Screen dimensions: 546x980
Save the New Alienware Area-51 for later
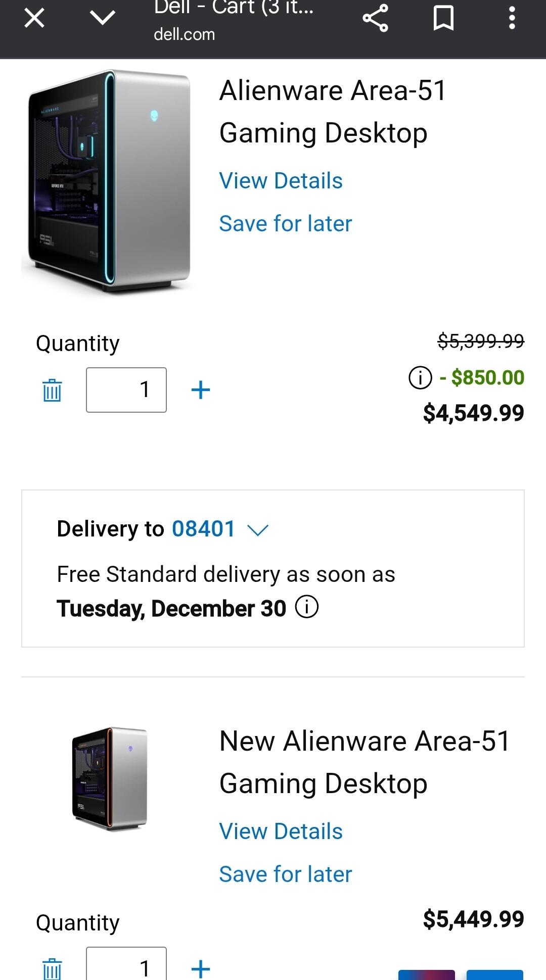285,874
